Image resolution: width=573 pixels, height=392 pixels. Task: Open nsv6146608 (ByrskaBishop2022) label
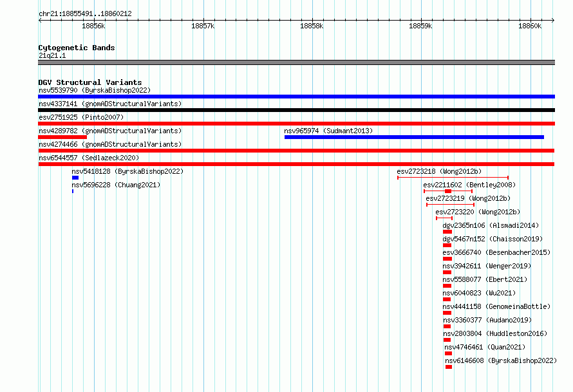501,360
